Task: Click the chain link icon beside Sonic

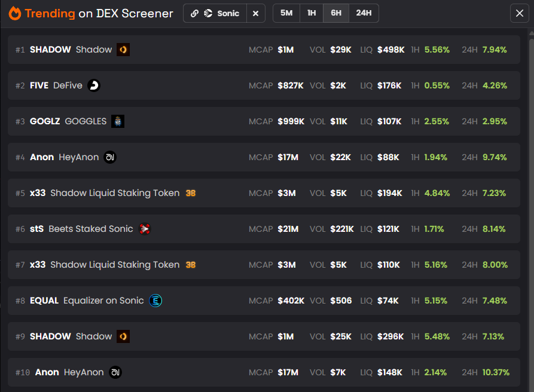Action: coord(194,13)
